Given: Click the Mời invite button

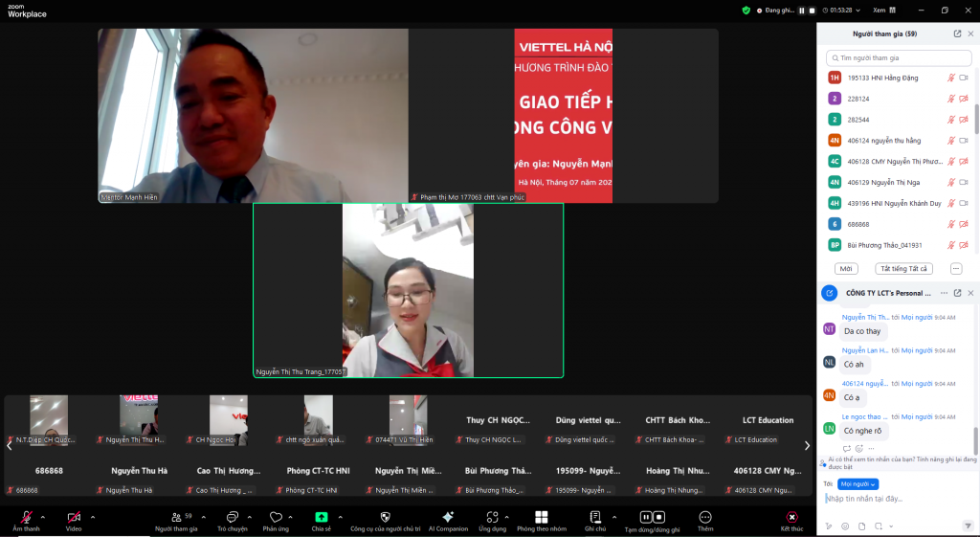Looking at the screenshot, I should tap(846, 269).
